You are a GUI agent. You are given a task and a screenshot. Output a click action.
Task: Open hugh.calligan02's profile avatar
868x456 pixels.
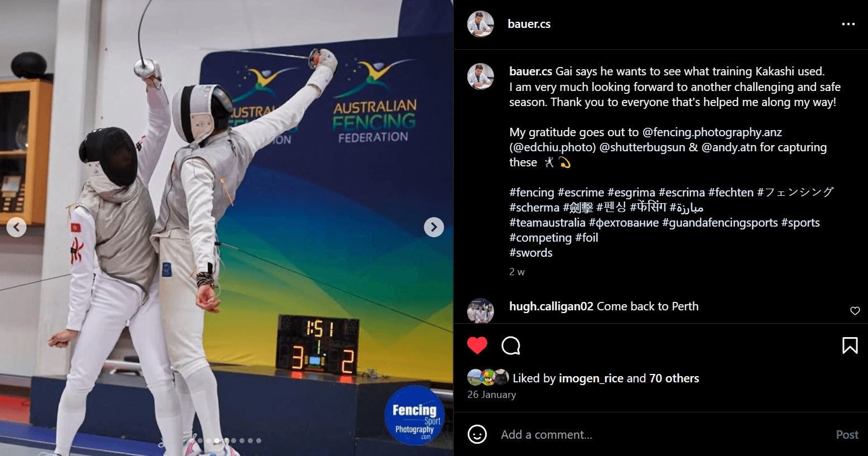(x=481, y=311)
